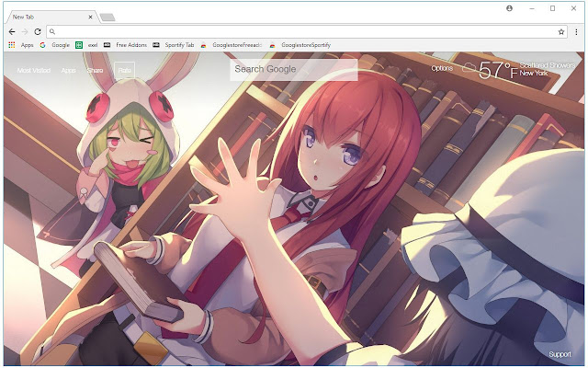This screenshot has height=368, width=588.
Task: Open the Apps menu on the page
Action: click(x=69, y=70)
